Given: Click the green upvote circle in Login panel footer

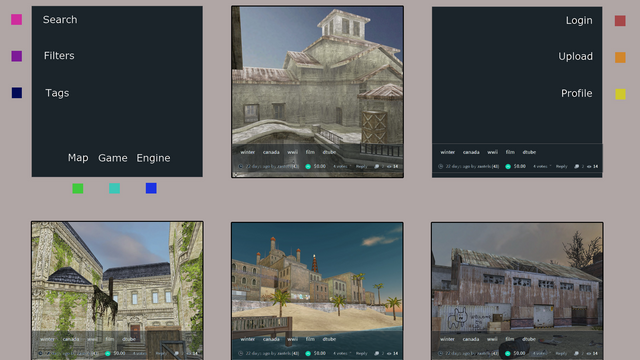Looking at the screenshot, I should [508, 167].
